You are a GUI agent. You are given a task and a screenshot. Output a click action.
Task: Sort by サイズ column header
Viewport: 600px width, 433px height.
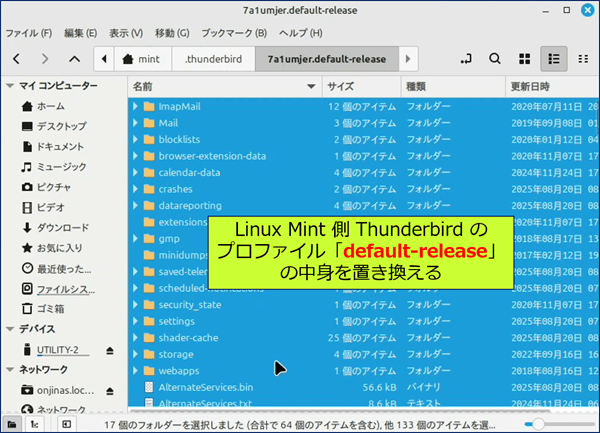[362, 86]
